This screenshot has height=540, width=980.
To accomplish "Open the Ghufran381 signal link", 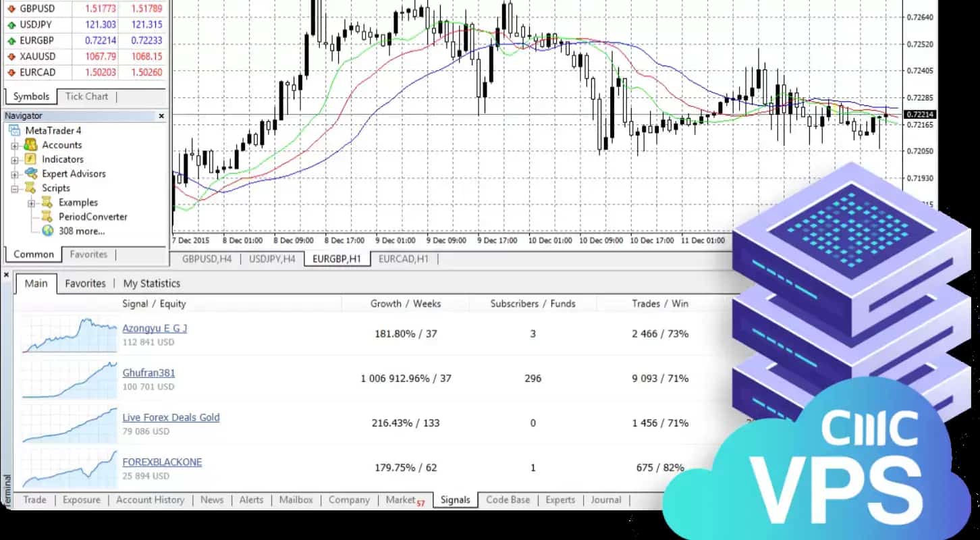I will tap(148, 373).
